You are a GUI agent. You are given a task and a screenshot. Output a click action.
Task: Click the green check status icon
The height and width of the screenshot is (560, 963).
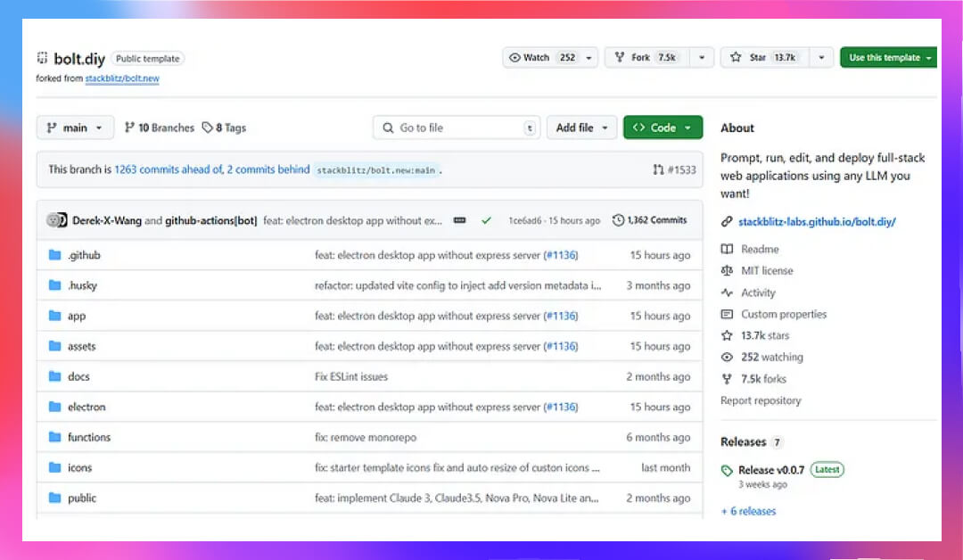[487, 220]
